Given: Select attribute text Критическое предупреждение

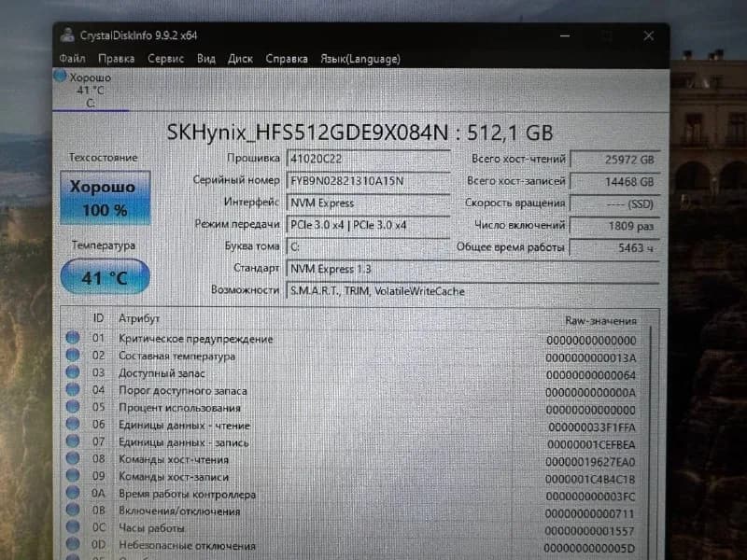Looking at the screenshot, I should pos(196,339).
